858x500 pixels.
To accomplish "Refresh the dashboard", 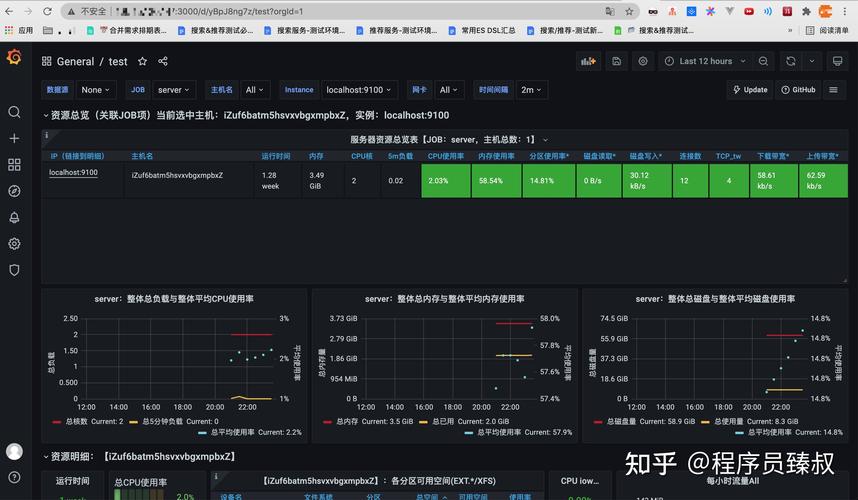I will [x=791, y=61].
